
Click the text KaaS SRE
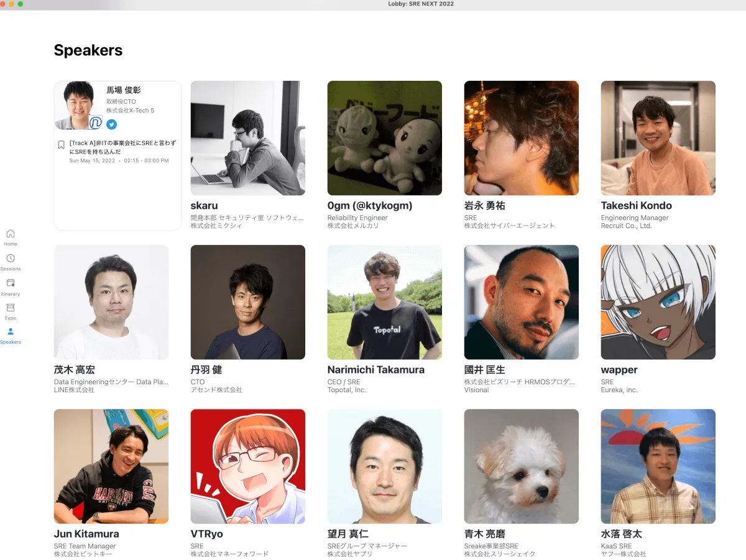615,546
